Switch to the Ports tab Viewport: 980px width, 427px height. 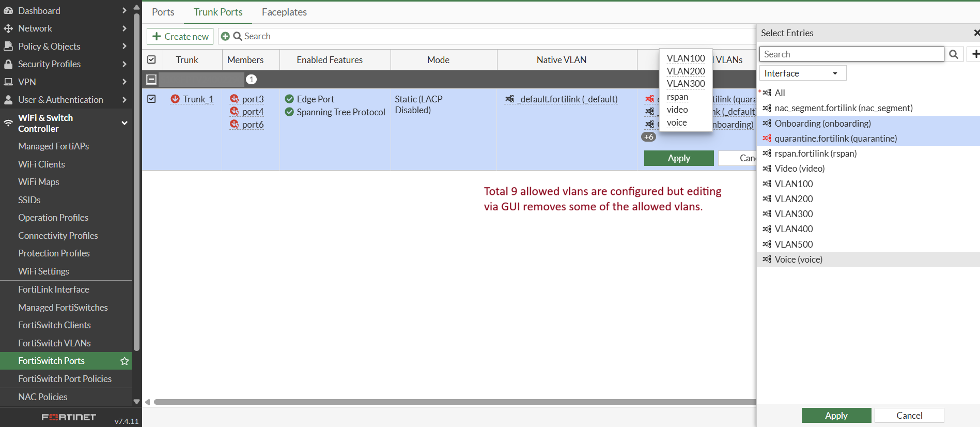(163, 12)
